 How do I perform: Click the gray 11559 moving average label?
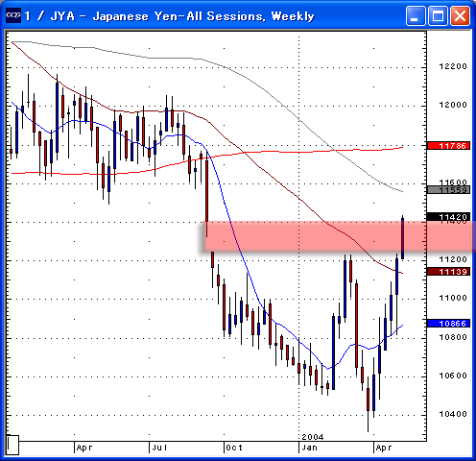point(449,190)
